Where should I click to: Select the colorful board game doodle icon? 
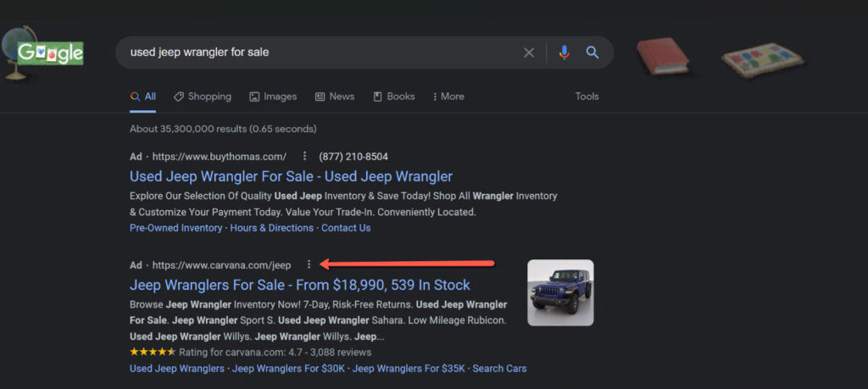[x=762, y=59]
